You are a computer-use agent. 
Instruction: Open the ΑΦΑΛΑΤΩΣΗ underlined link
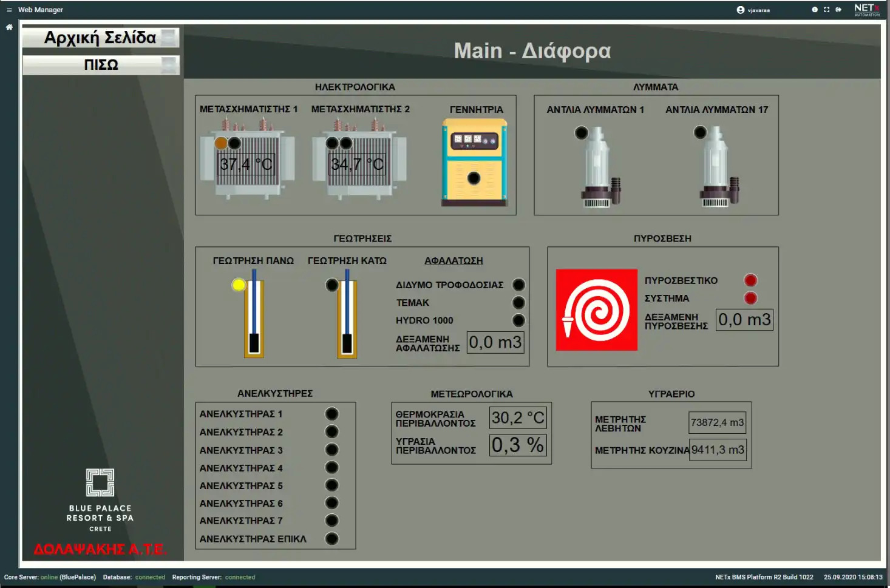(453, 261)
